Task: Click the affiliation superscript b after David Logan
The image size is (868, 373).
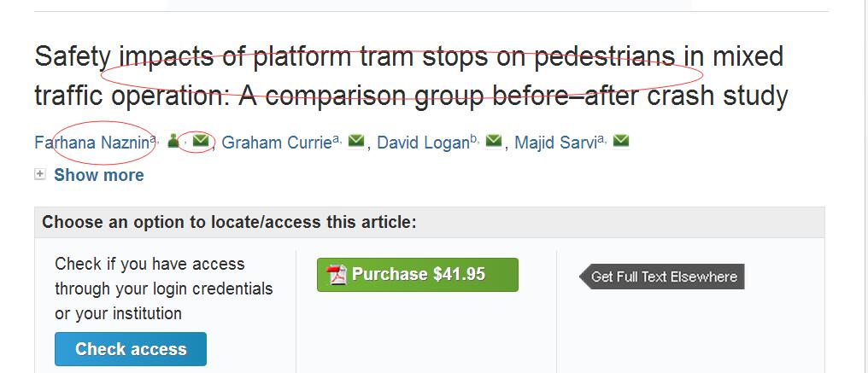Action: click(x=474, y=139)
